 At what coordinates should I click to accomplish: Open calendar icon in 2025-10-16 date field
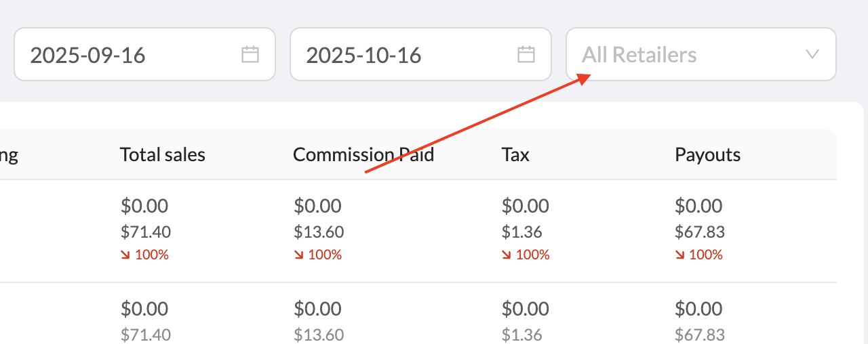tap(526, 55)
